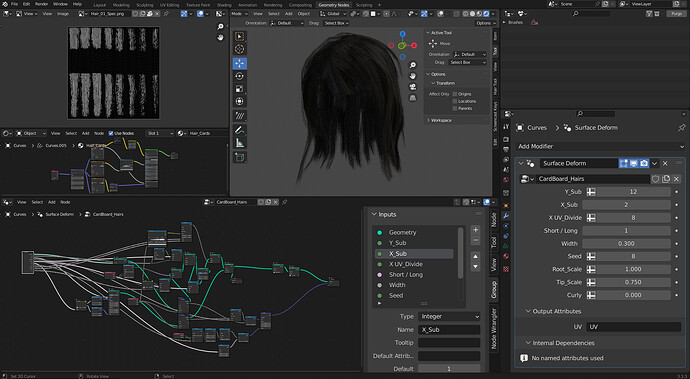Open the Type Integer dropdown
The width and height of the screenshot is (690, 379).
[449, 316]
